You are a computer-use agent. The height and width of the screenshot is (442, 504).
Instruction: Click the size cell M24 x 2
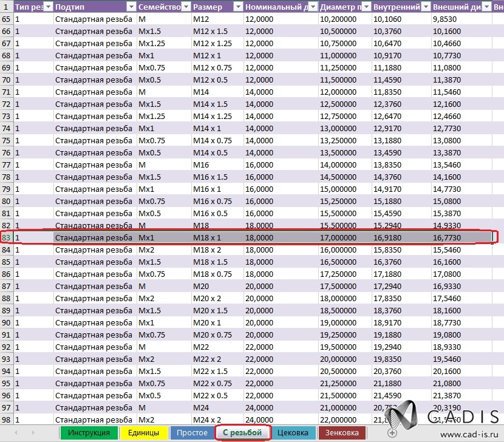217,420
